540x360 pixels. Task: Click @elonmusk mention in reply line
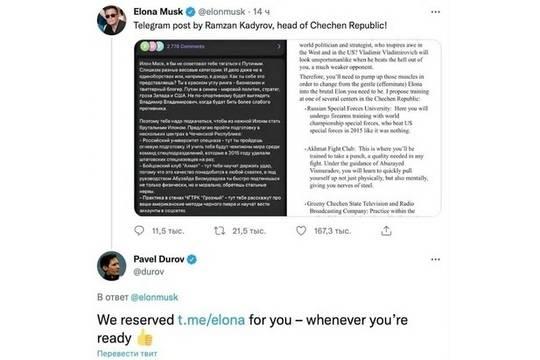pyautogui.click(x=154, y=297)
